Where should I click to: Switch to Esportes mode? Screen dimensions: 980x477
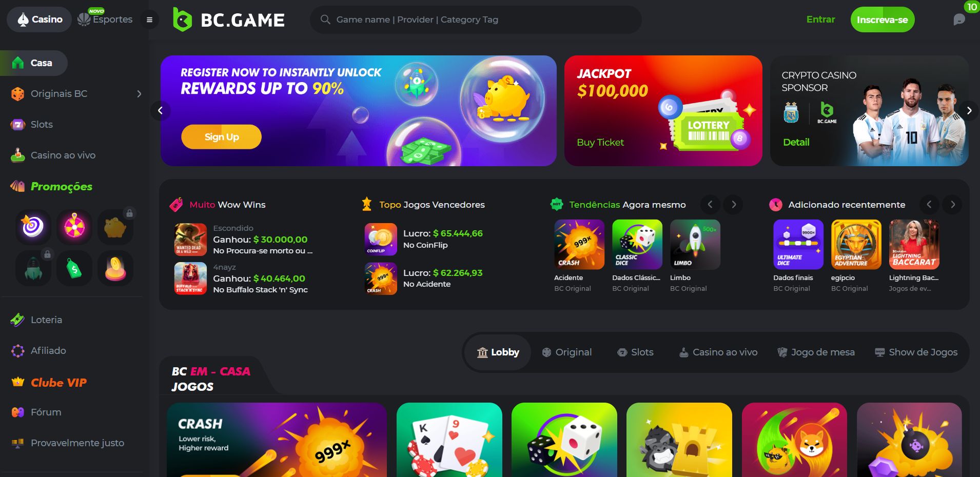point(105,19)
